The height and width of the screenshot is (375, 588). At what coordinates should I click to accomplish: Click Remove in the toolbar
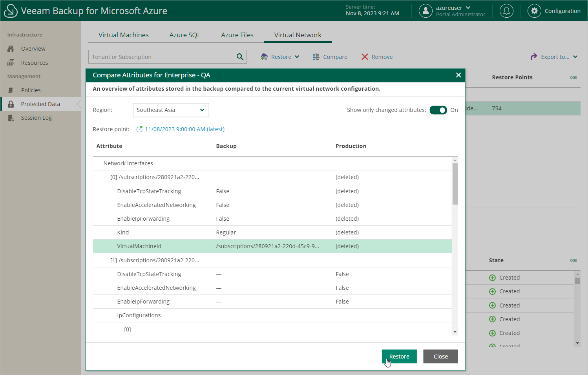pos(377,57)
